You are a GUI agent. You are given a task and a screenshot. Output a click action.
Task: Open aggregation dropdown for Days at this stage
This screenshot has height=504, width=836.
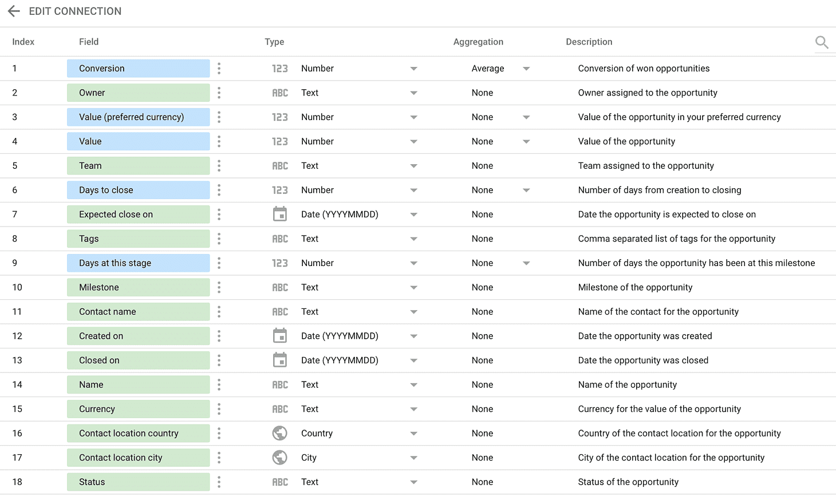click(x=526, y=263)
